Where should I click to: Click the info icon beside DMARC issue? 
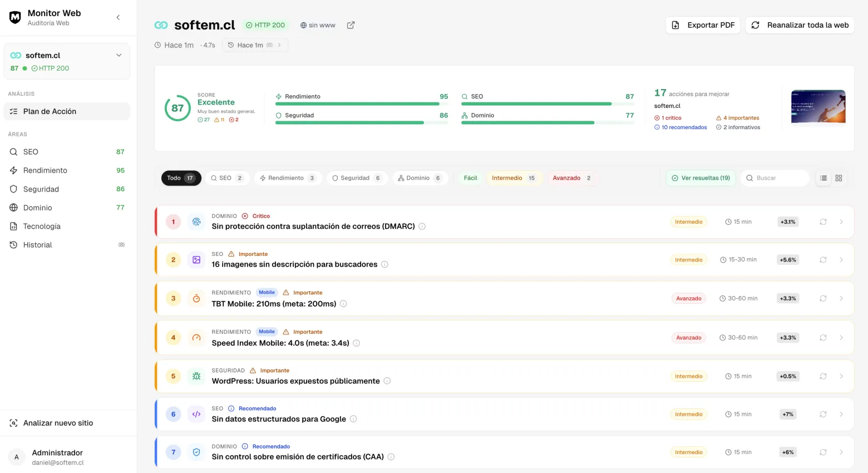(422, 226)
